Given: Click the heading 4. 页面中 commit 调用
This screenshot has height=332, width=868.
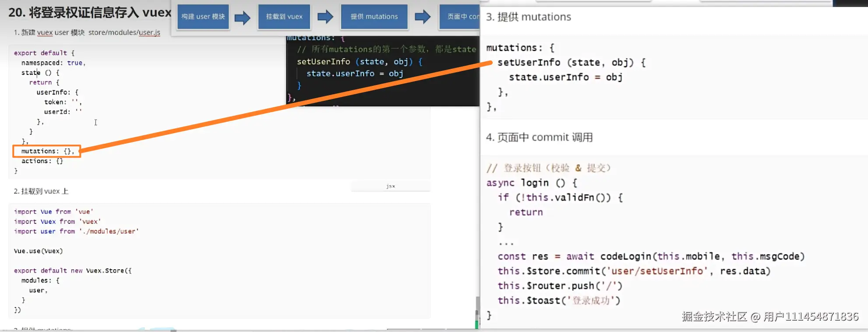Looking at the screenshot, I should click(x=540, y=137).
